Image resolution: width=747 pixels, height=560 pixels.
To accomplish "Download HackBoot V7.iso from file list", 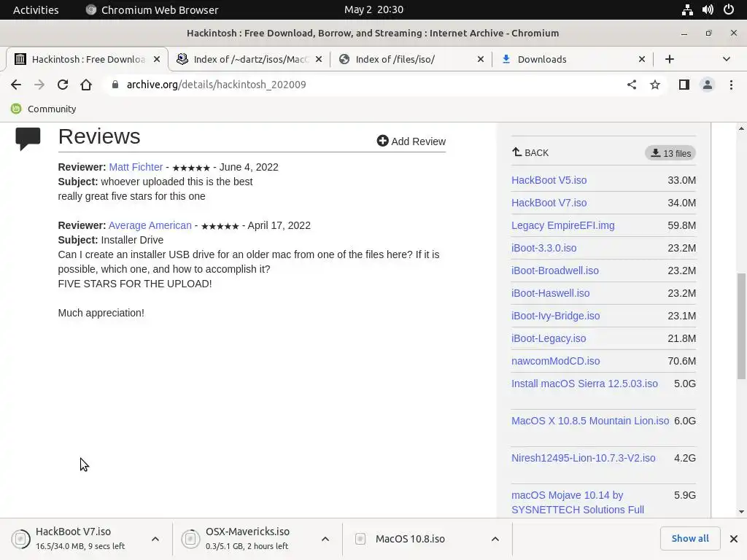I will pyautogui.click(x=549, y=203).
